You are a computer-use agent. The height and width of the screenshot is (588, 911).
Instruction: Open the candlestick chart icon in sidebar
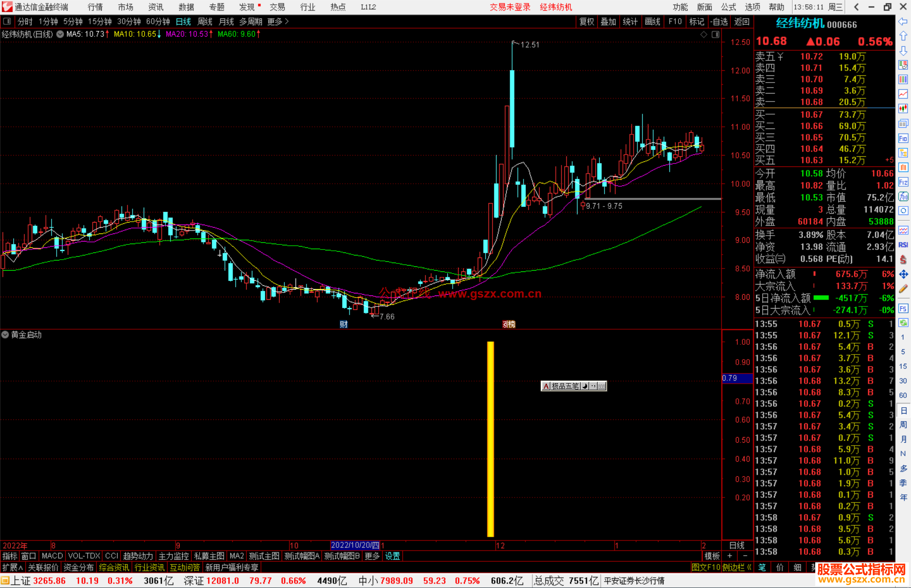point(903,109)
